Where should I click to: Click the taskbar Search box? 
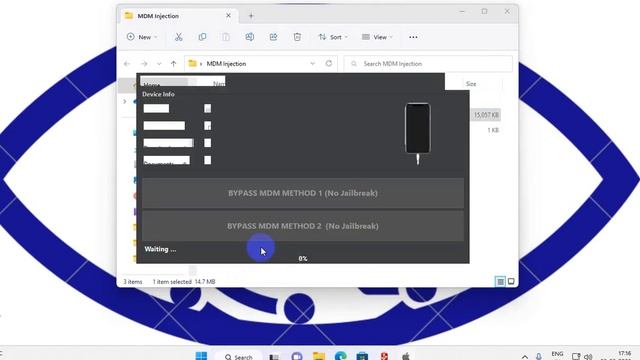[x=238, y=356]
